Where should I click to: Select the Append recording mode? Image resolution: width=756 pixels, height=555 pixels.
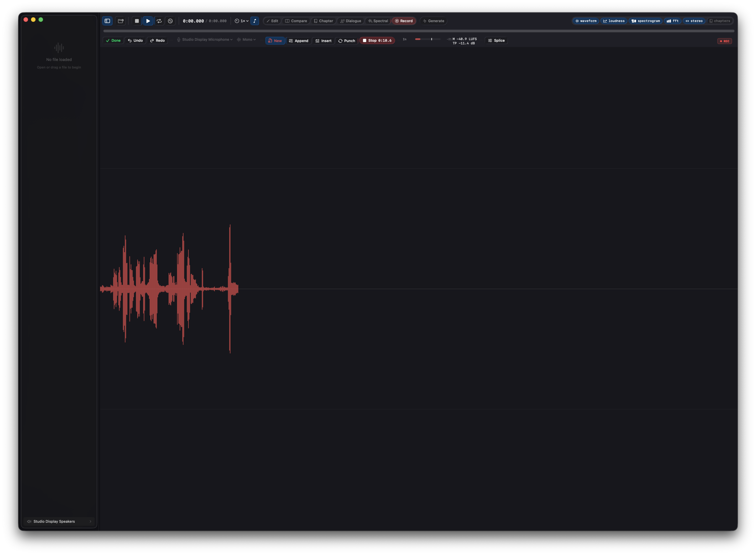point(298,41)
